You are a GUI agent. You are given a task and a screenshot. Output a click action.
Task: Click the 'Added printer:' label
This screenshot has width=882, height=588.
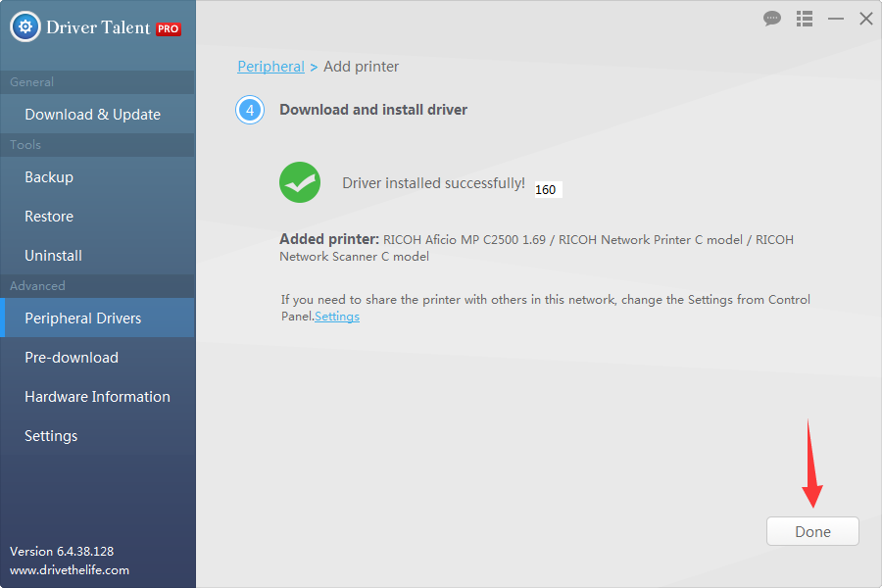tap(329, 239)
